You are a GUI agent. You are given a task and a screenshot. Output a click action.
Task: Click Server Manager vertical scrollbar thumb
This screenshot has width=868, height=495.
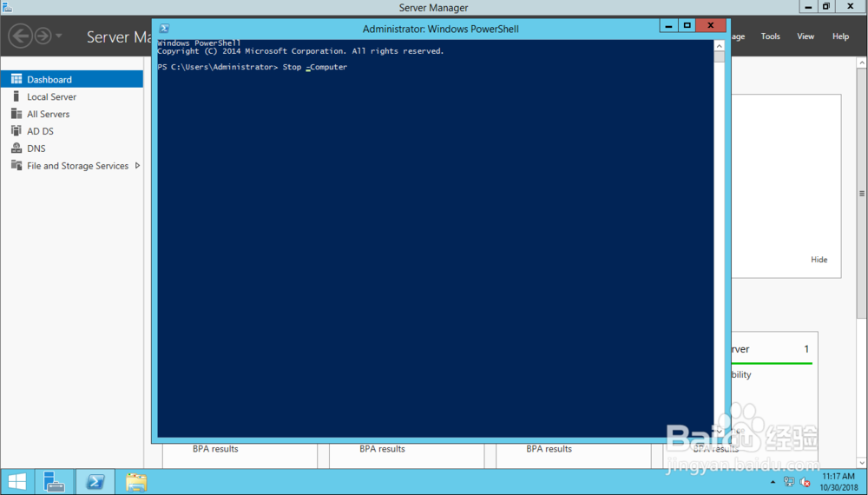[861, 194]
